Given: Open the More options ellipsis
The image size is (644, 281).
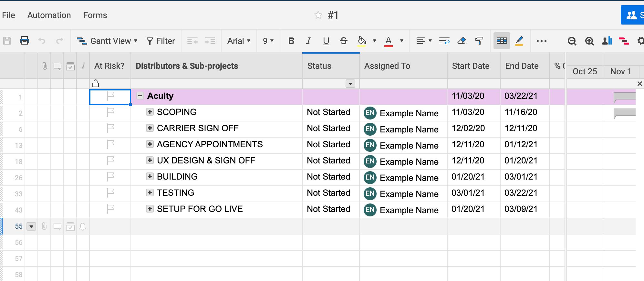Looking at the screenshot, I should pos(542,41).
